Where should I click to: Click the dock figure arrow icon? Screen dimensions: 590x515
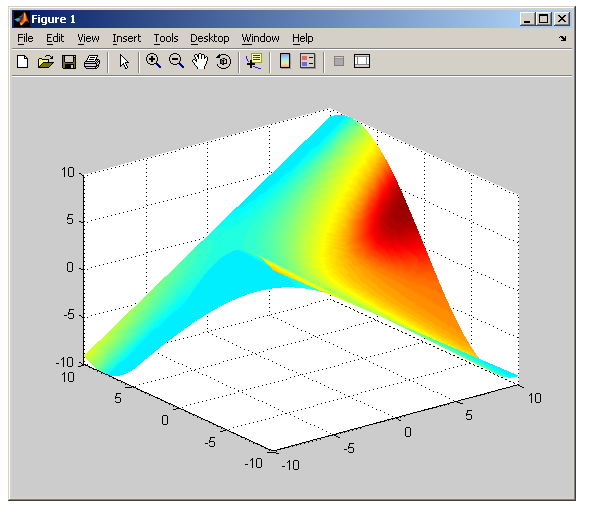coord(563,38)
